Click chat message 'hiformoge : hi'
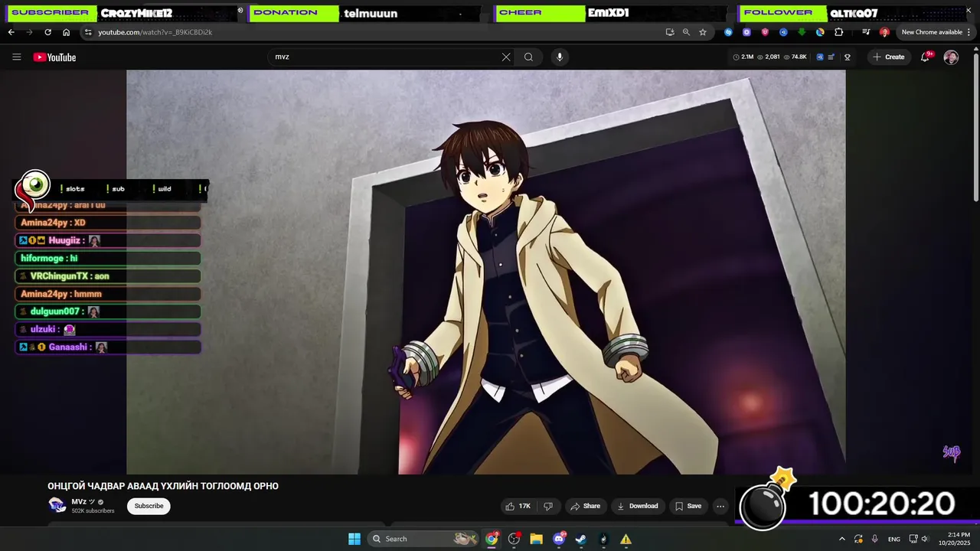Image resolution: width=980 pixels, height=551 pixels. pos(108,258)
